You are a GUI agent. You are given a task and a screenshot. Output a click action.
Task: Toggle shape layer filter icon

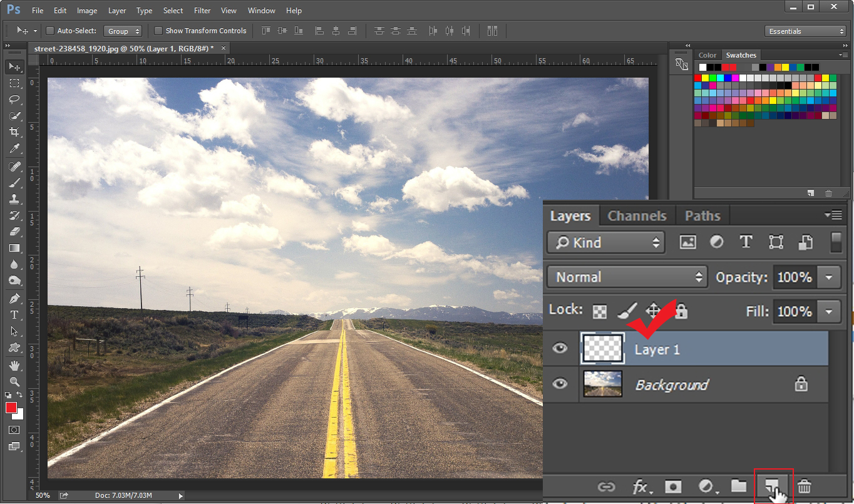776,242
